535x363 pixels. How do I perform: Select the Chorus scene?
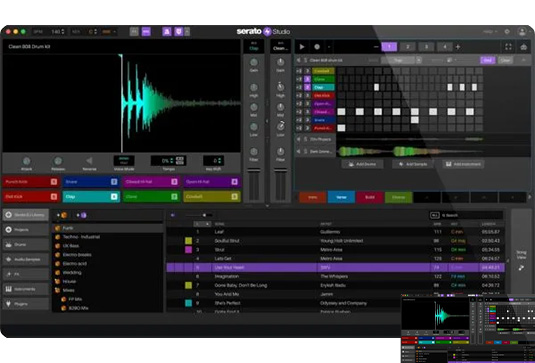[x=398, y=197]
